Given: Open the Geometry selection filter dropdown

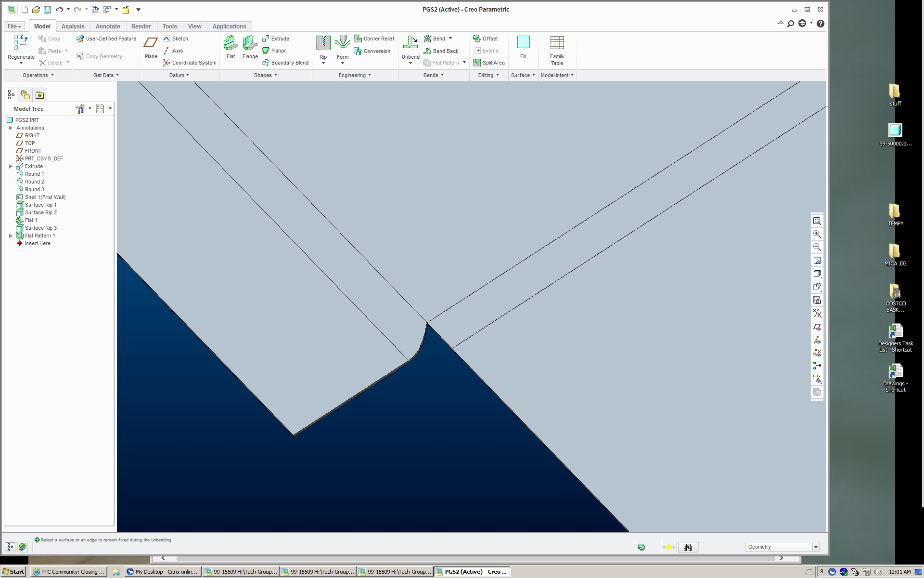Looking at the screenshot, I should pyautogui.click(x=816, y=547).
